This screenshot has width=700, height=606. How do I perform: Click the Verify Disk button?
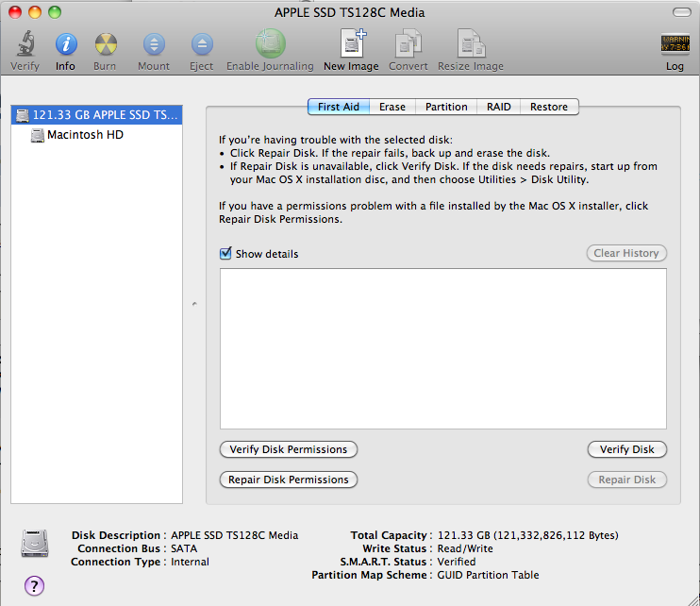(x=626, y=449)
